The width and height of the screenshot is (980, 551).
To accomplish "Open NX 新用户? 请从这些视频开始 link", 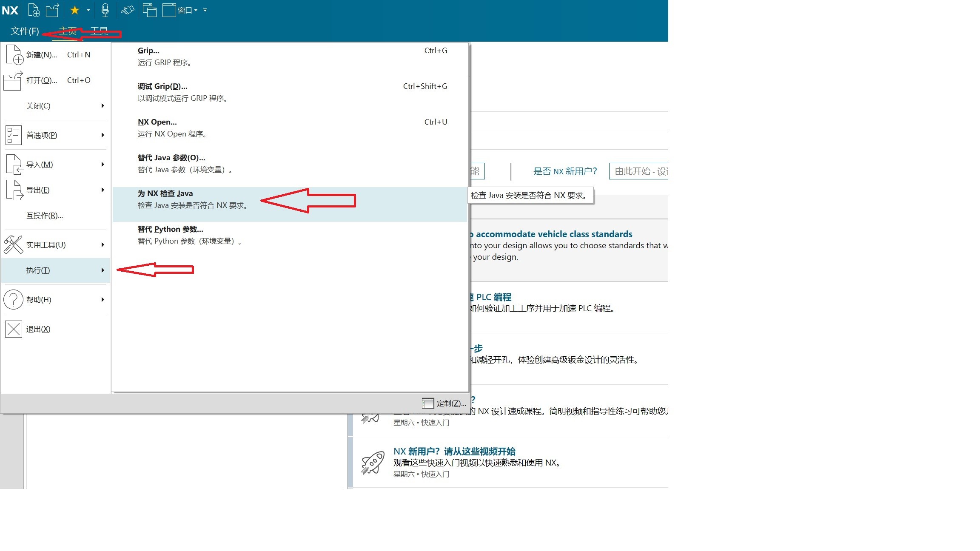I will click(454, 452).
